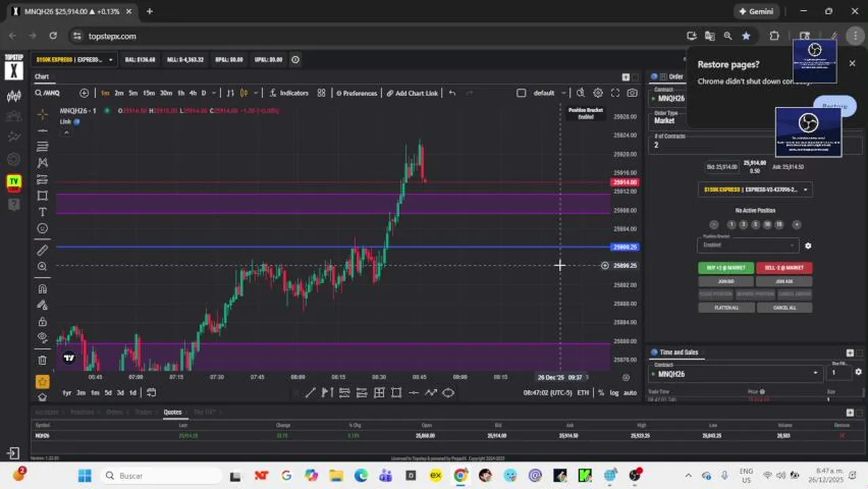The image size is (868, 489).
Task: Click the orange favorites star icon
Action: point(42,382)
